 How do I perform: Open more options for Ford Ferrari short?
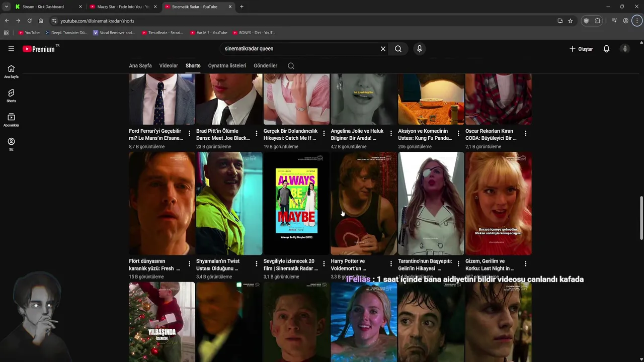pyautogui.click(x=189, y=133)
